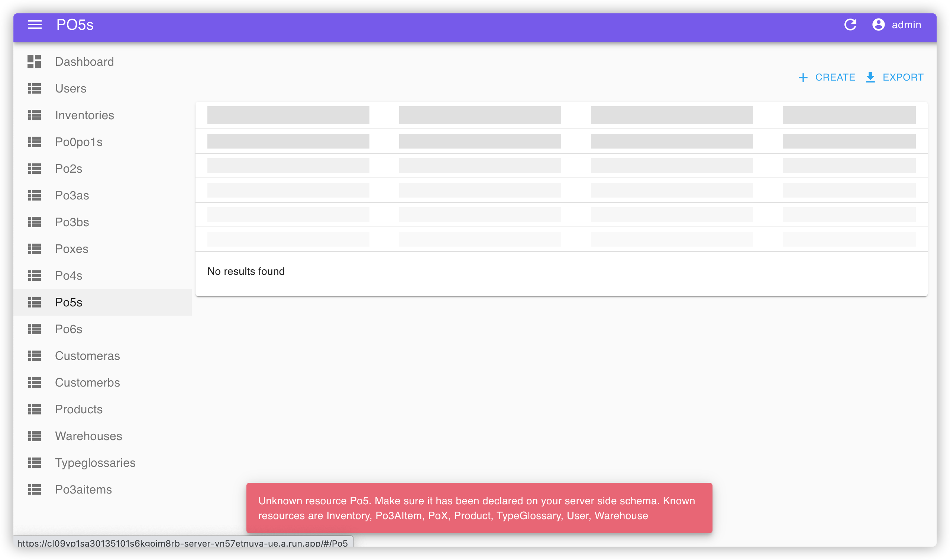Open the Customeras section

[x=87, y=355]
